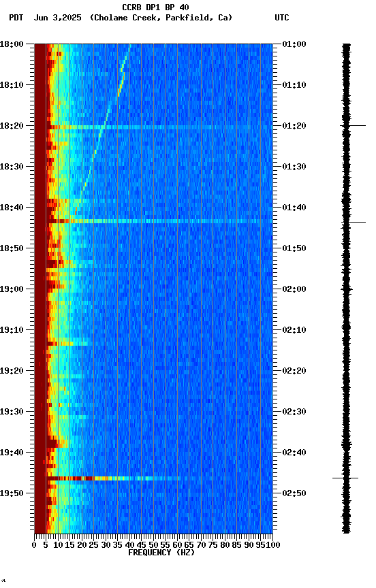Click the seismogram trace marker near 02:46
Screen dimensions: 376x588
pyautogui.click(x=345, y=478)
